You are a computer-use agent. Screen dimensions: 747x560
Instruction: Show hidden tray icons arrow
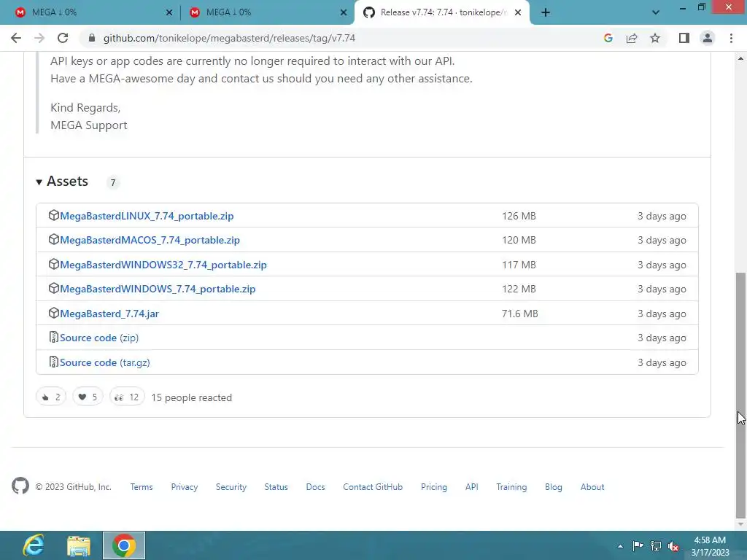(620, 546)
